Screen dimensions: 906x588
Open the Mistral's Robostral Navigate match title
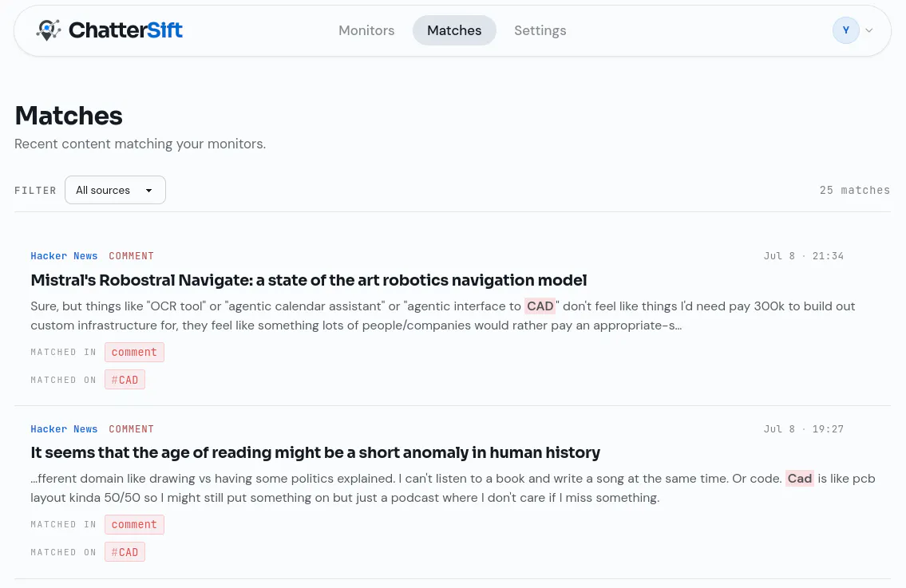(x=309, y=280)
